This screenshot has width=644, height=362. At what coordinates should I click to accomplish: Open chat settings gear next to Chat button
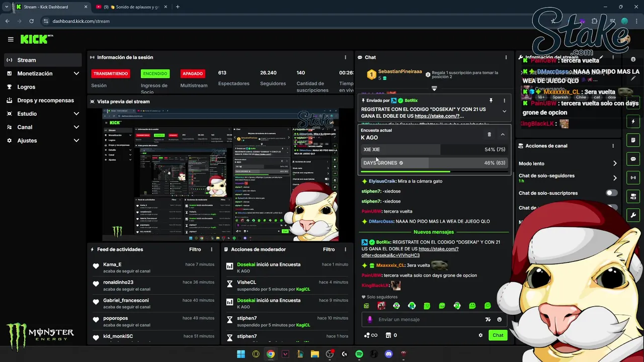(480, 335)
